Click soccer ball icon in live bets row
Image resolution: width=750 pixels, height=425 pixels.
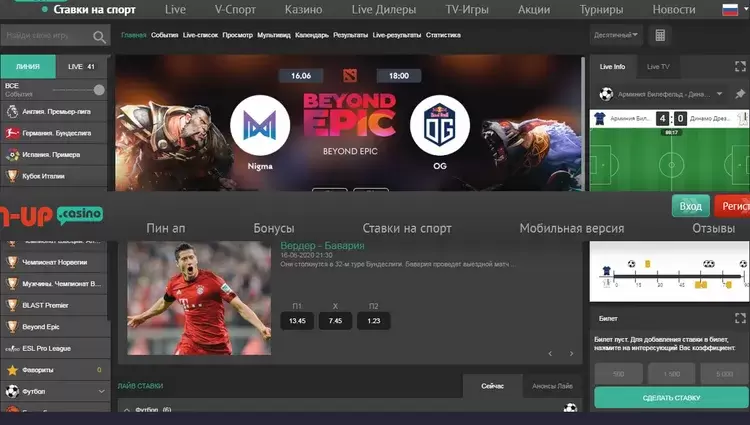pos(570,408)
